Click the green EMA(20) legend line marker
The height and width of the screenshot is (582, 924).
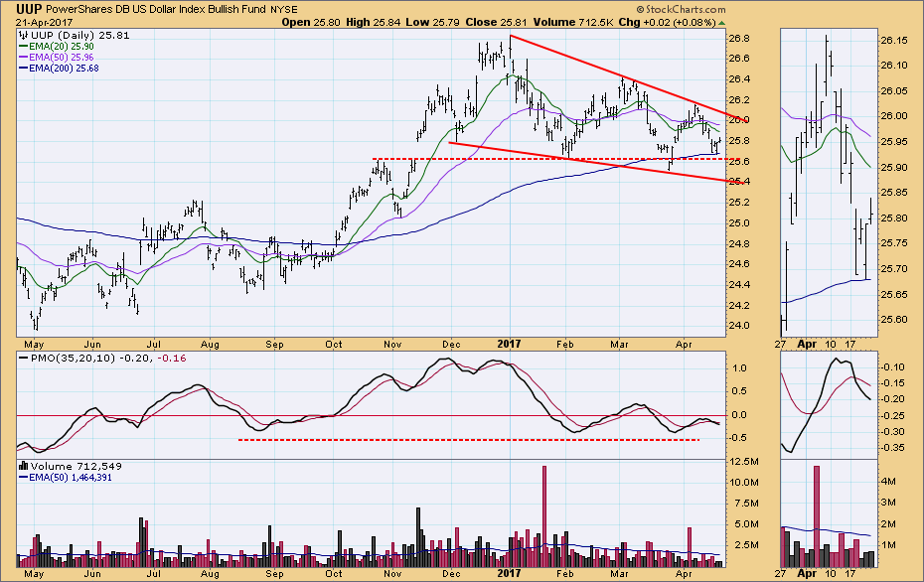[x=24, y=47]
